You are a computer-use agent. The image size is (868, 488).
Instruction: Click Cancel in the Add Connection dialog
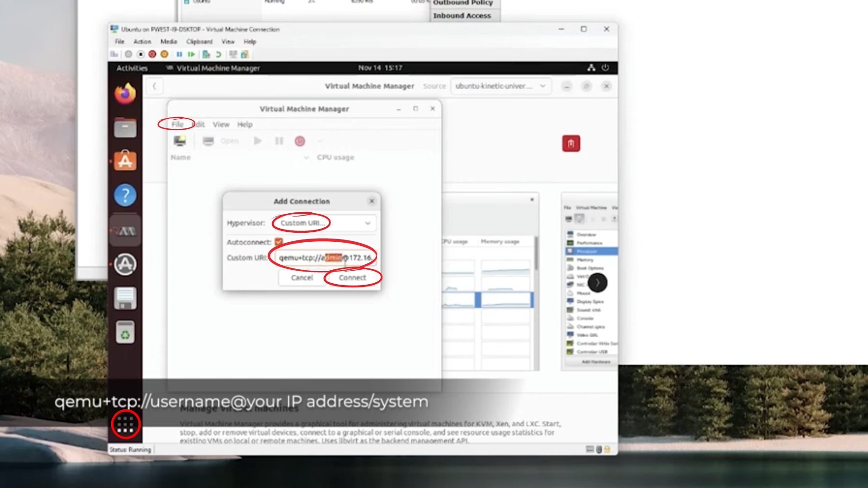tap(302, 277)
